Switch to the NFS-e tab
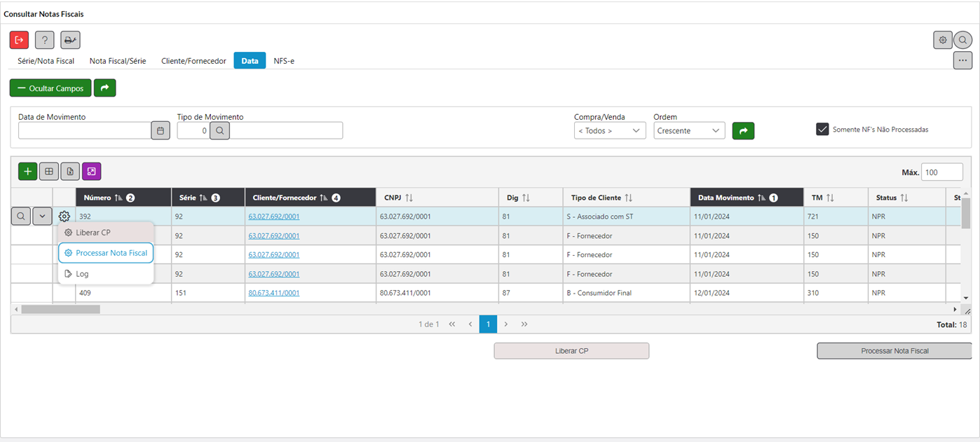The width and height of the screenshot is (980, 442). tap(284, 61)
